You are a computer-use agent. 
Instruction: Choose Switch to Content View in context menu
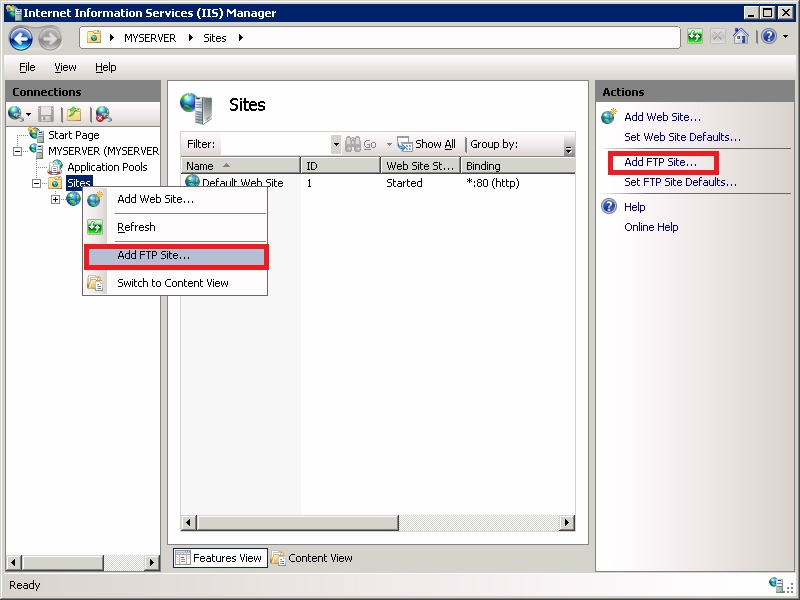click(x=175, y=283)
